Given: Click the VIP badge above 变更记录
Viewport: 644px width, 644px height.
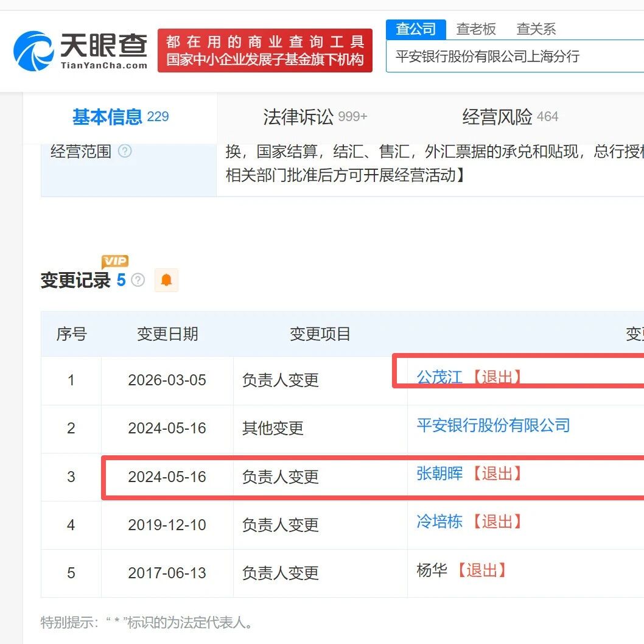Looking at the screenshot, I should tap(115, 261).
